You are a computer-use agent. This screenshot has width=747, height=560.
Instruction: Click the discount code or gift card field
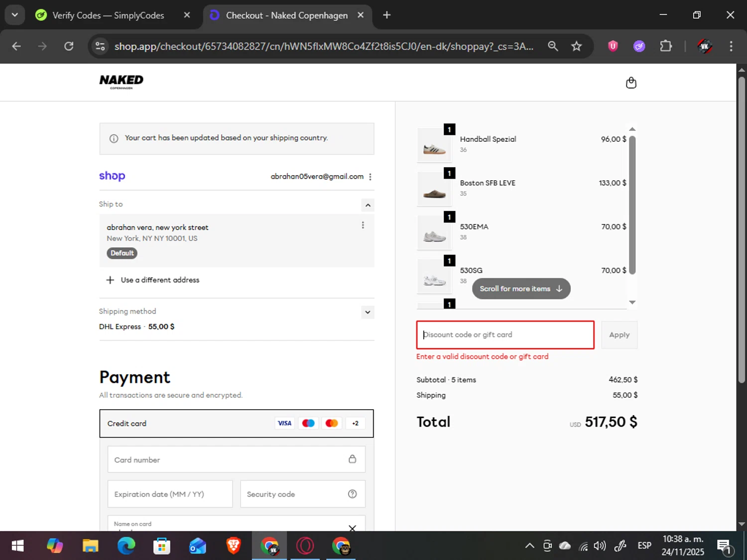point(505,335)
